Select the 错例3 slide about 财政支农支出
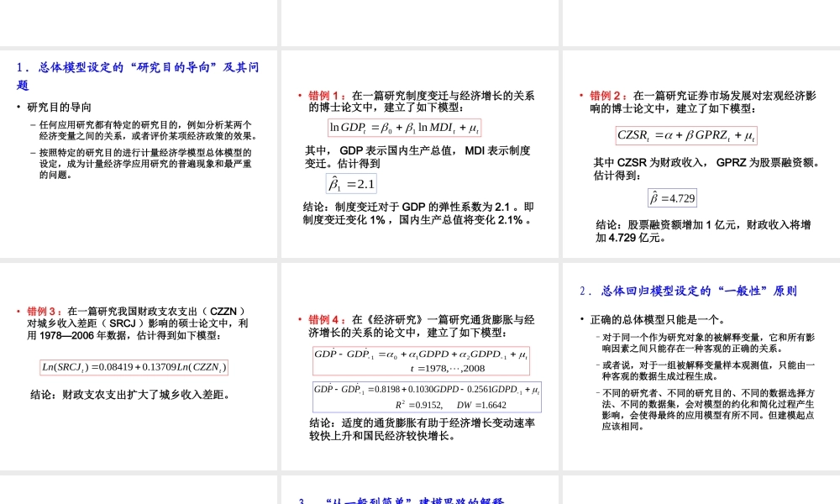Image resolution: width=840 pixels, height=504 pixels. (139, 365)
